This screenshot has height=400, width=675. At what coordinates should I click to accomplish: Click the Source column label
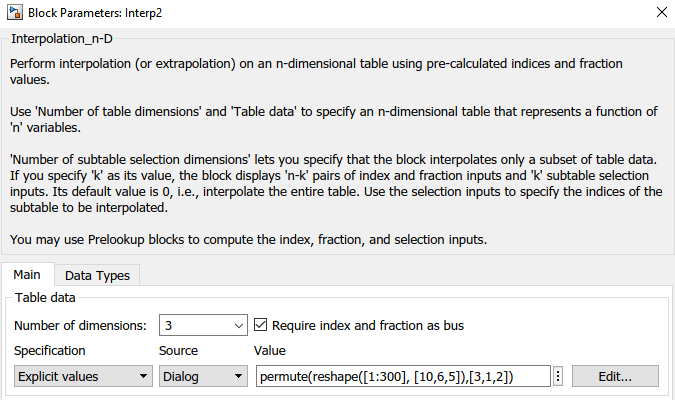click(x=178, y=351)
